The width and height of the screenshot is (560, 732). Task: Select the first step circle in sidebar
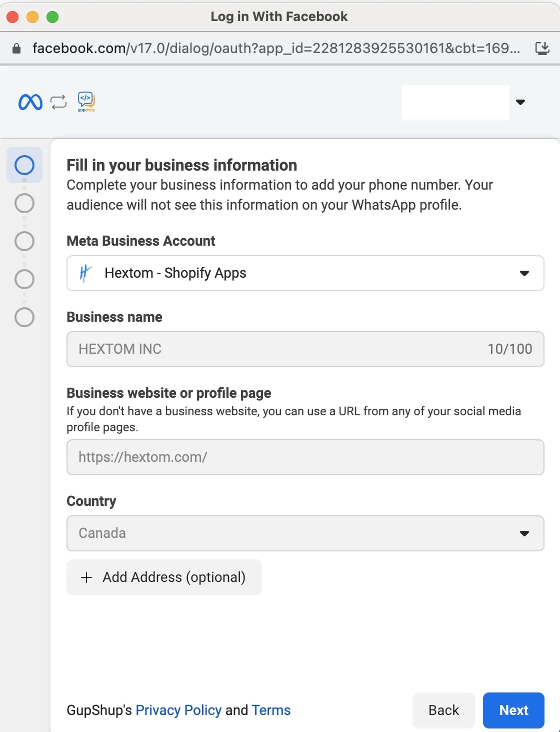click(x=24, y=165)
